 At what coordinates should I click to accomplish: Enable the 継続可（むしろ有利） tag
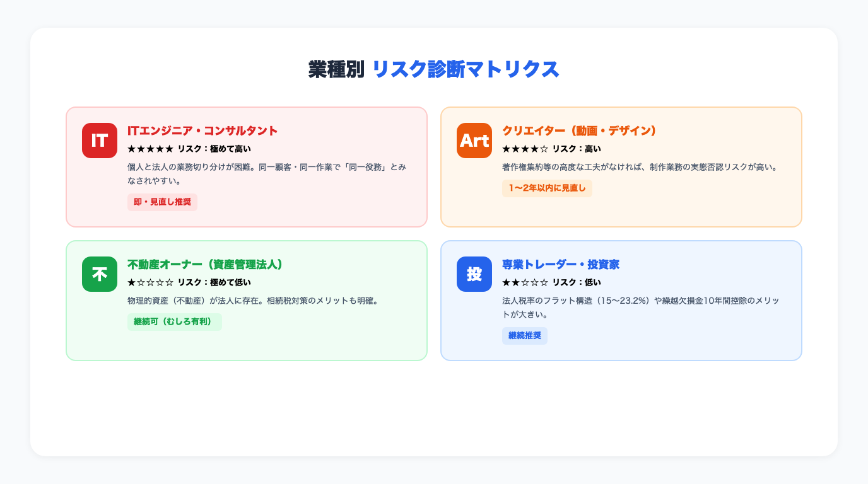point(175,322)
